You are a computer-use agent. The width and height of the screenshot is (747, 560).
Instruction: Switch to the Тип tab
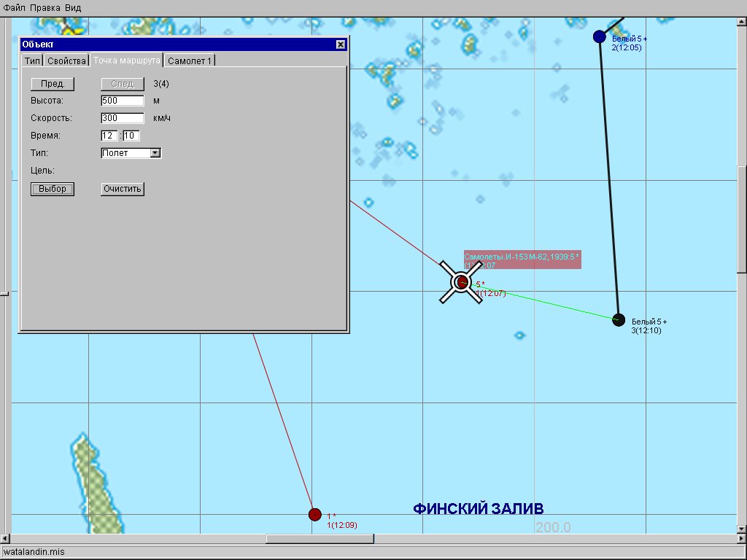[x=32, y=61]
